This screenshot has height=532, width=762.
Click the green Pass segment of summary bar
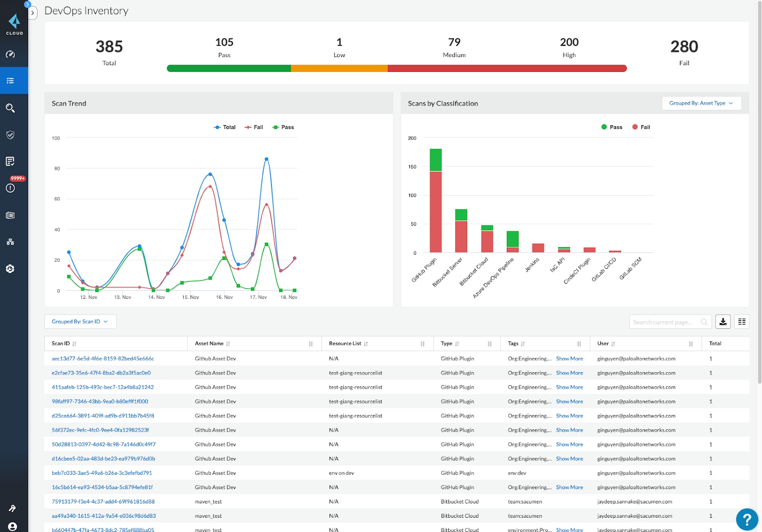coord(229,69)
